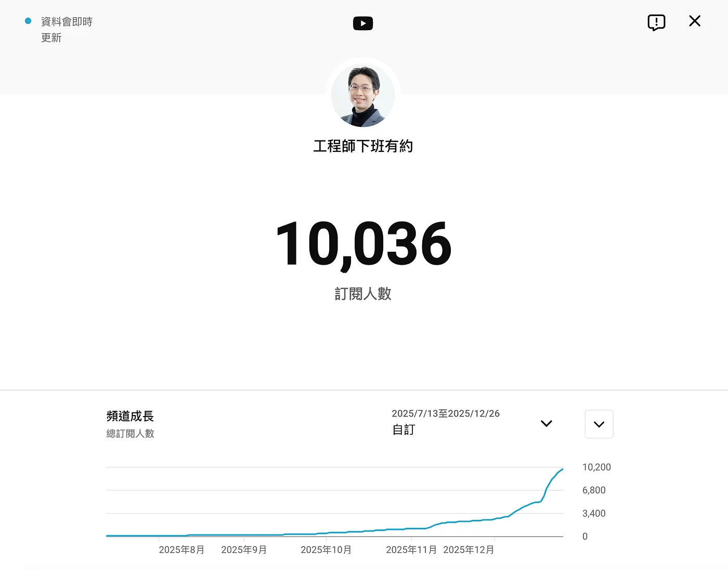Click the 2025年12月 axis label
Screen dimensions: 728x570
(469, 550)
